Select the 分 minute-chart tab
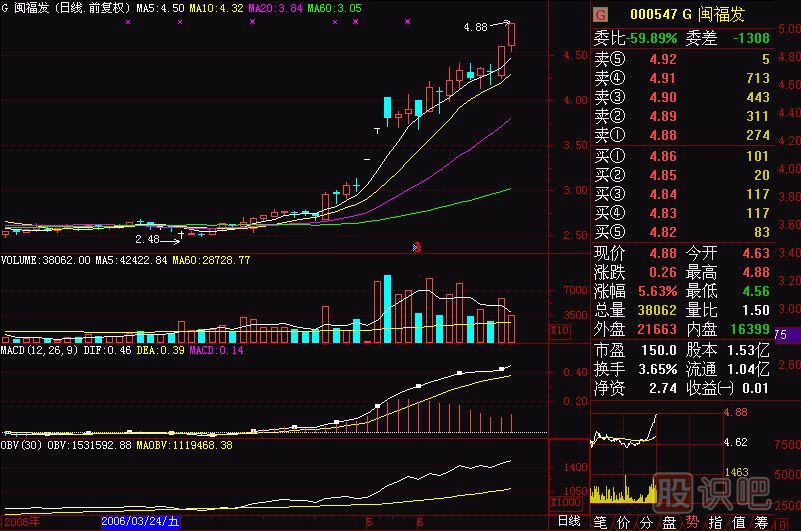The height and width of the screenshot is (531, 801). [x=646, y=521]
